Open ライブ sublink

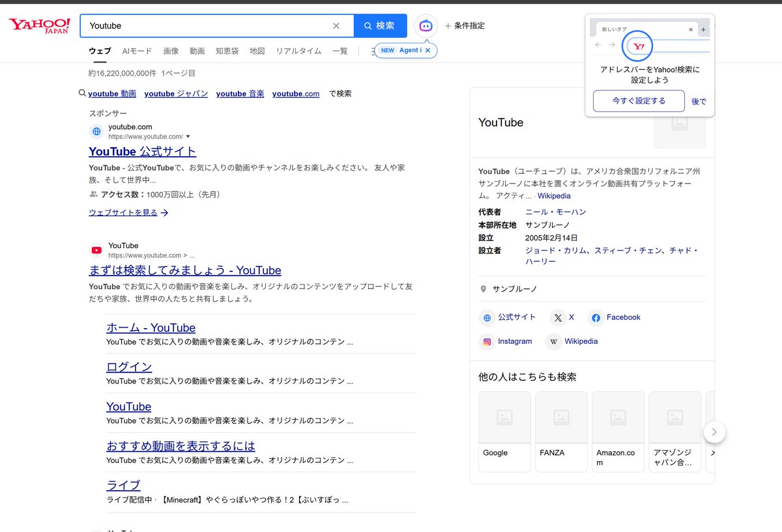(123, 485)
